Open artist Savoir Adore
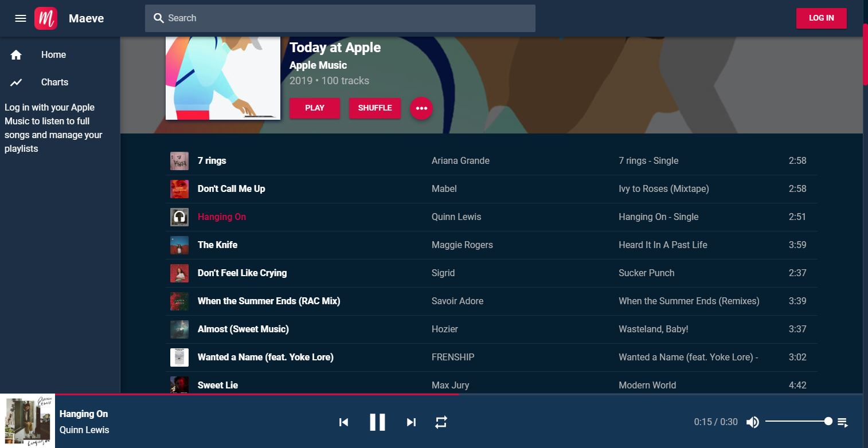The image size is (868, 448). pyautogui.click(x=458, y=301)
